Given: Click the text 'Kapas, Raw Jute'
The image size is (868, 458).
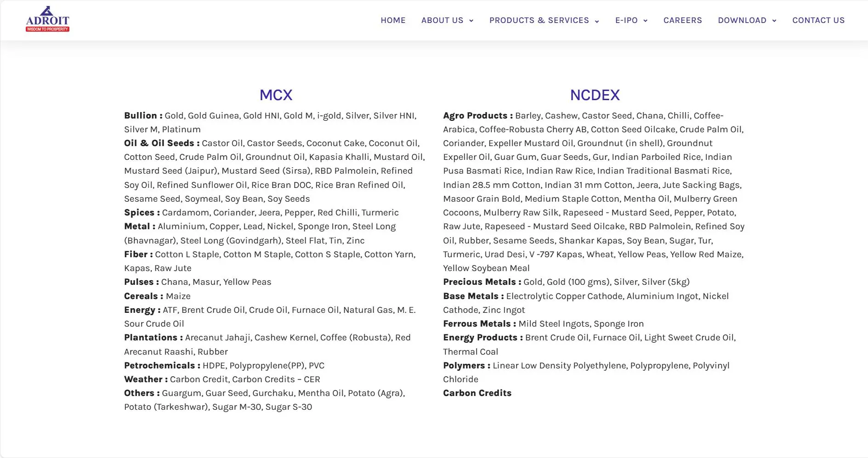Looking at the screenshot, I should 158,268.
